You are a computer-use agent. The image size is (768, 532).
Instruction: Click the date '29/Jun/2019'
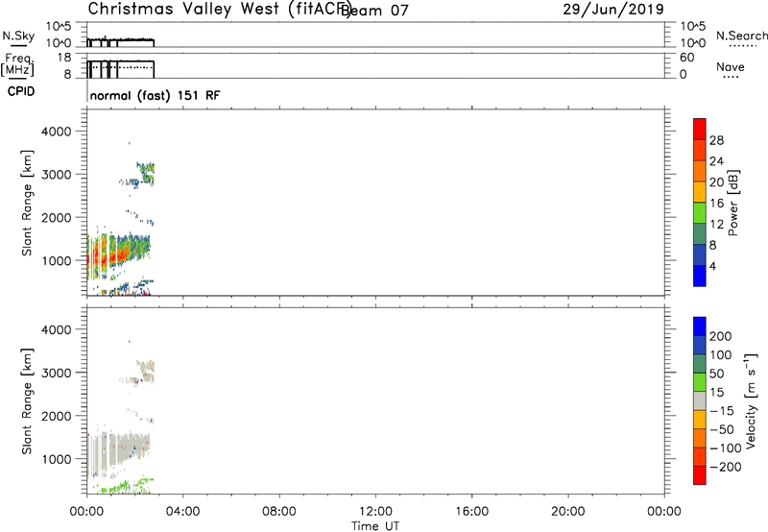(613, 9)
